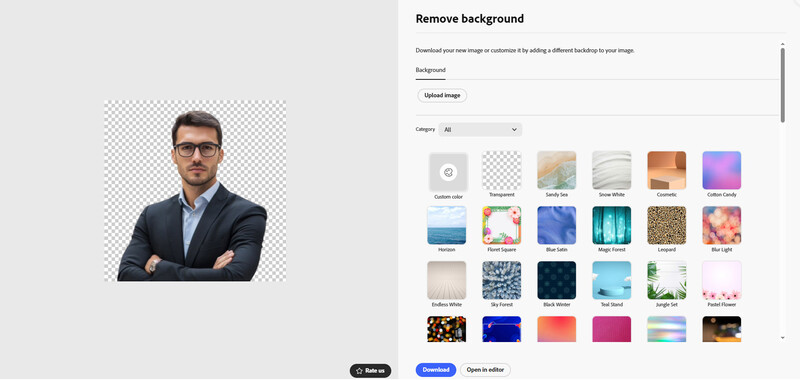Image resolution: width=800 pixels, height=380 pixels.
Task: Select the Teal Stand backdrop
Action: pos(612,281)
